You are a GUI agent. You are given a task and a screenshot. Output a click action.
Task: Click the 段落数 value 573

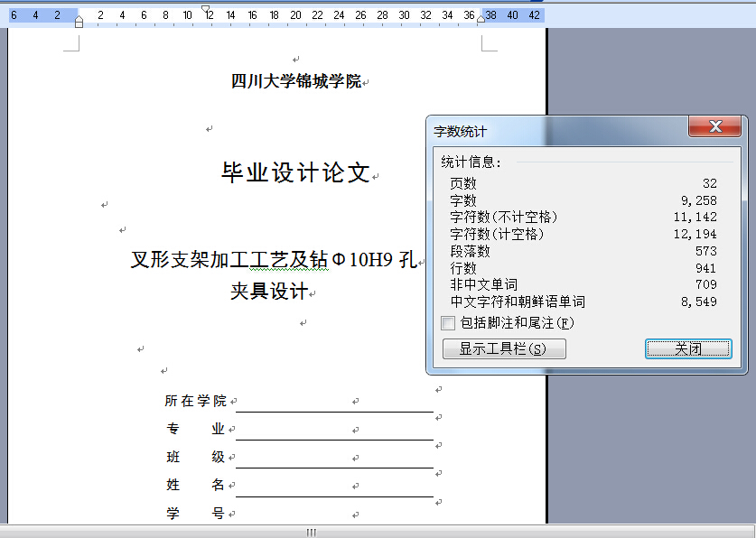706,251
